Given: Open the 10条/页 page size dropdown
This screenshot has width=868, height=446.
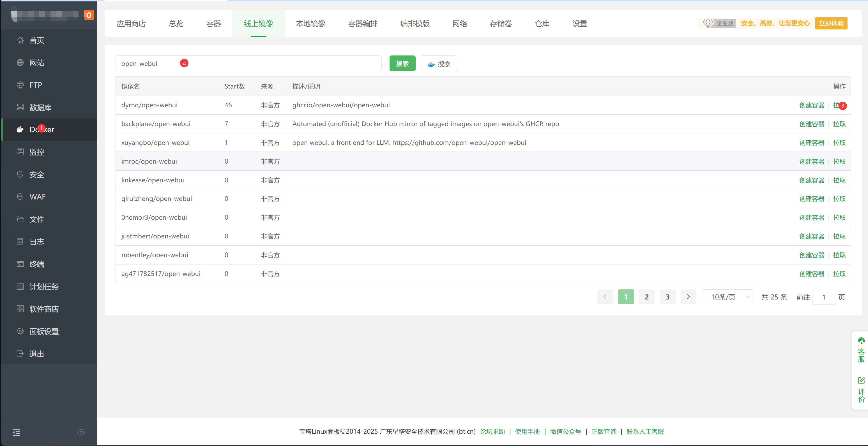Looking at the screenshot, I should tap(727, 297).
